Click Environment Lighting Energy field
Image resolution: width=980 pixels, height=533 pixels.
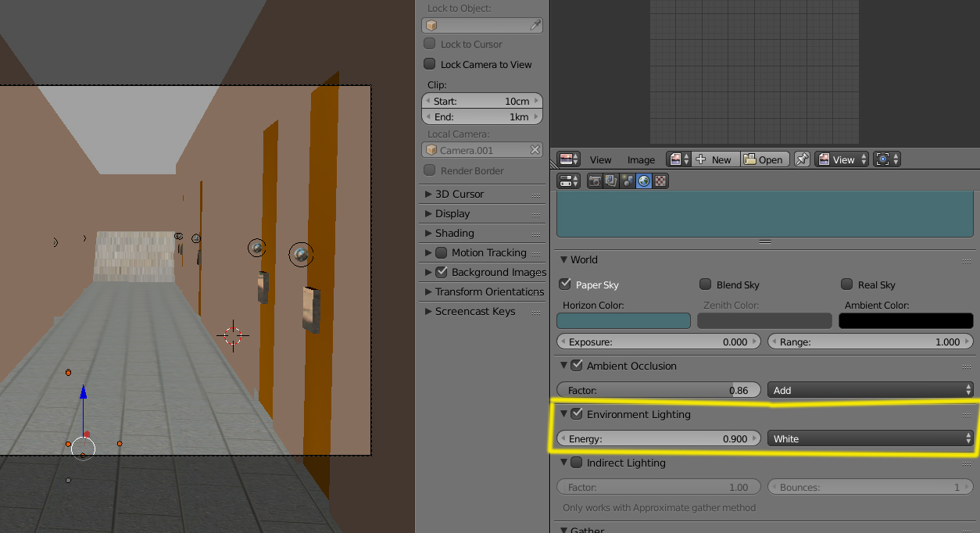coord(659,438)
